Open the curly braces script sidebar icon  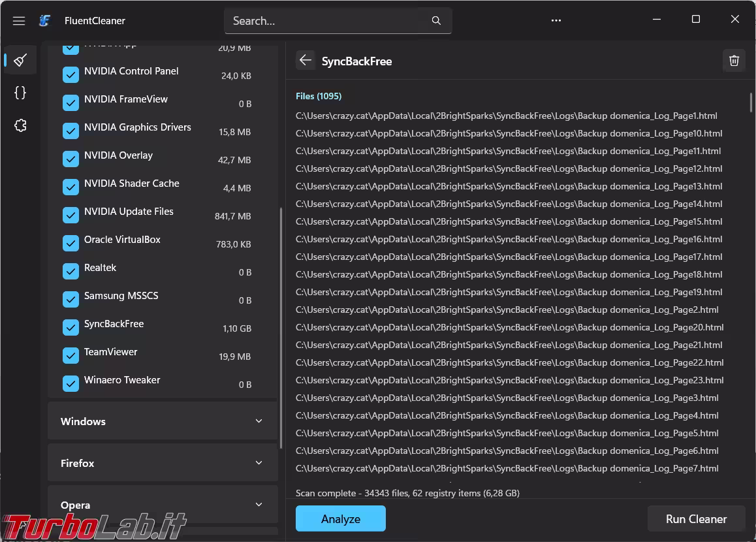tap(20, 93)
